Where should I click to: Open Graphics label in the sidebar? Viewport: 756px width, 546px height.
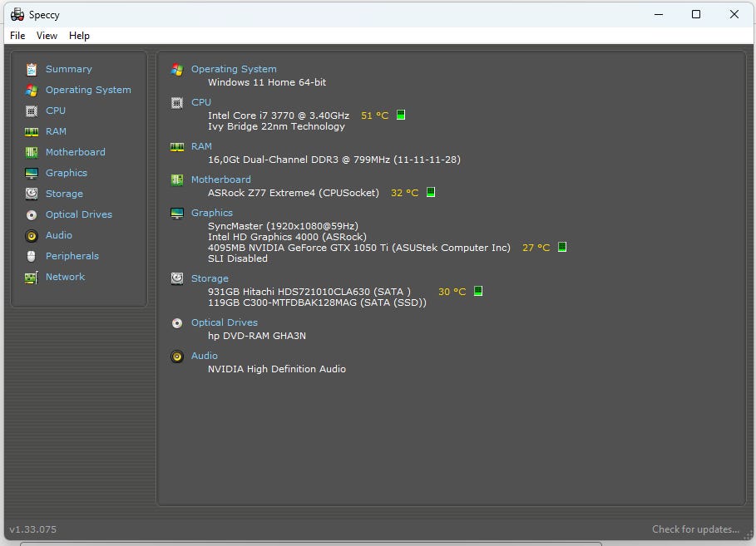67,173
